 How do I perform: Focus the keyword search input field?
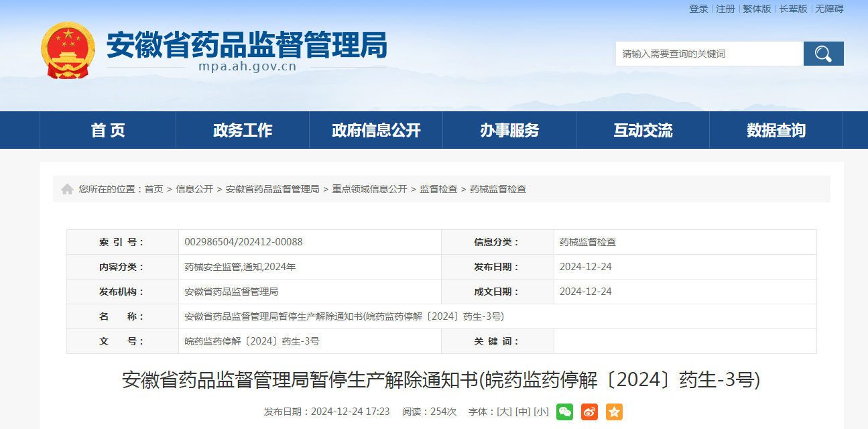[709, 54]
